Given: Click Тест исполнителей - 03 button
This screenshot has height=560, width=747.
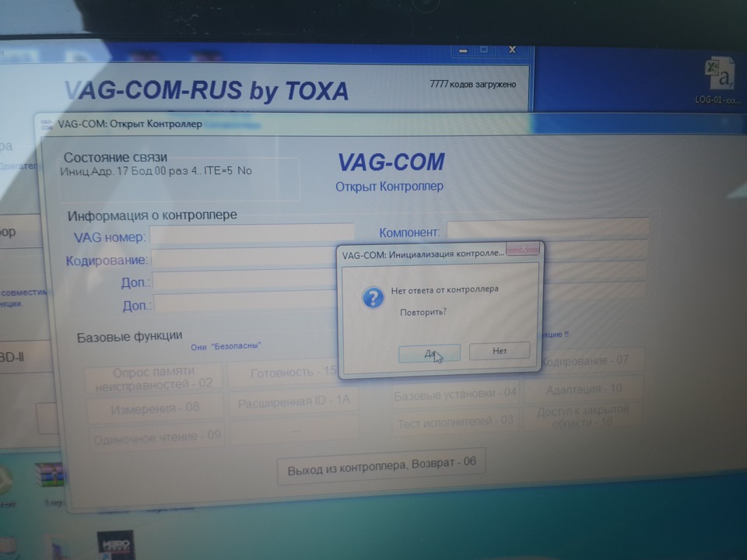Looking at the screenshot, I should click(455, 422).
